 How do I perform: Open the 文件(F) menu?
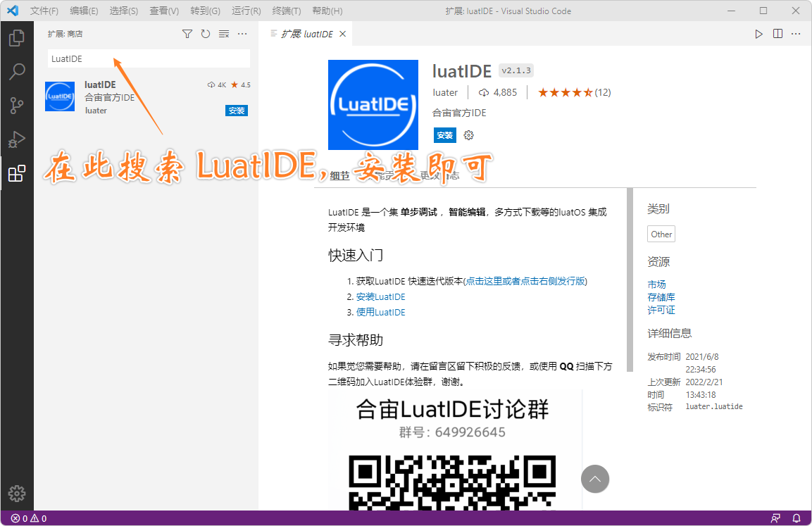click(x=44, y=11)
